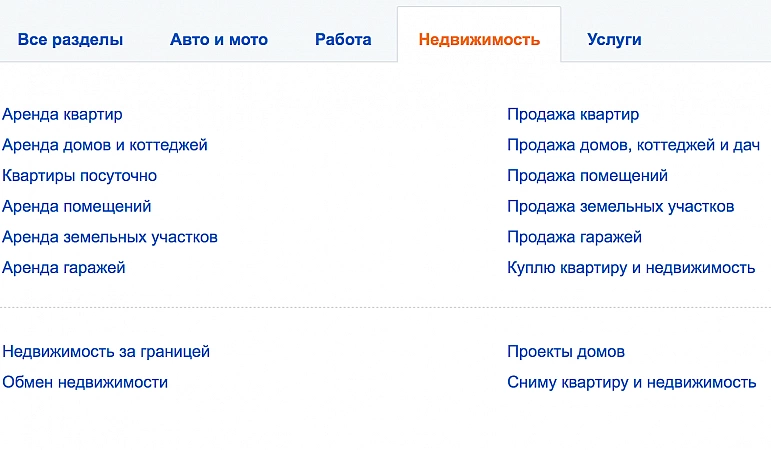Click Куплю квартиру и недвижимость
The width and height of the screenshot is (771, 450).
(631, 268)
